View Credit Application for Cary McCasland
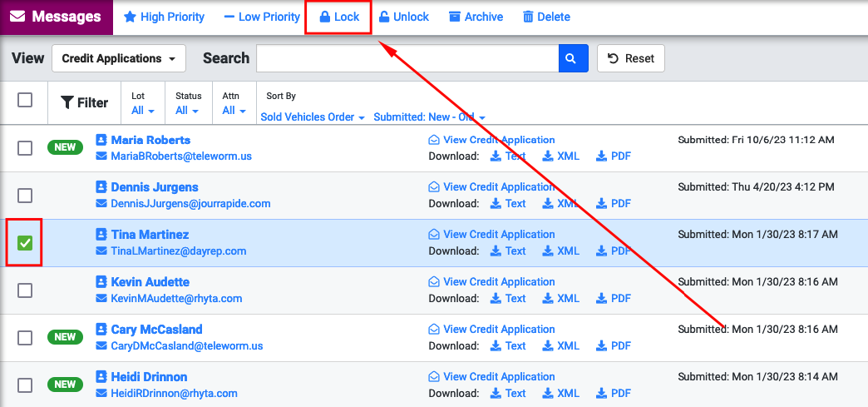This screenshot has width=868, height=407. (x=491, y=330)
